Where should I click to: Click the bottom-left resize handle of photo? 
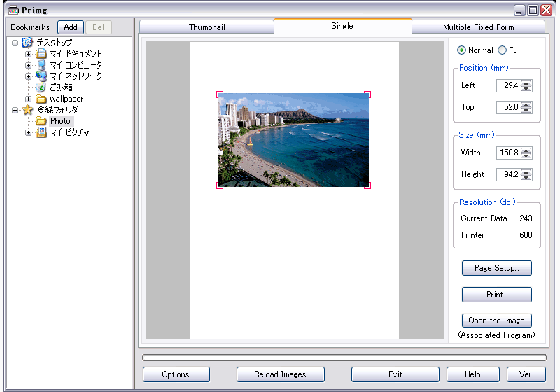219,185
